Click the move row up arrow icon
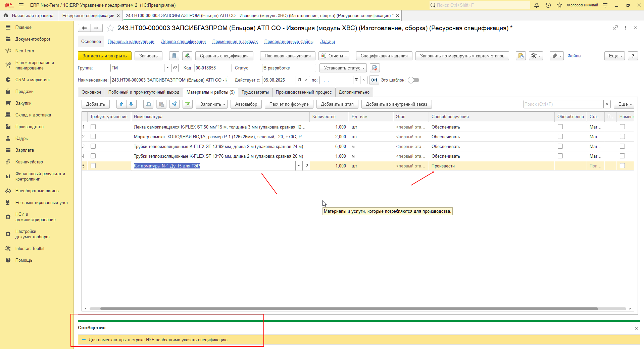This screenshot has height=349, width=644. point(121,104)
